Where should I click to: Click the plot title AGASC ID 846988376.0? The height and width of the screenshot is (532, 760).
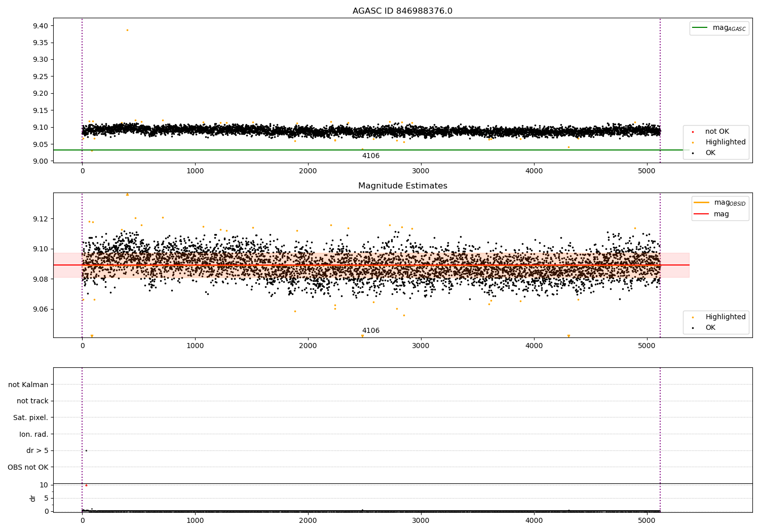pos(402,11)
